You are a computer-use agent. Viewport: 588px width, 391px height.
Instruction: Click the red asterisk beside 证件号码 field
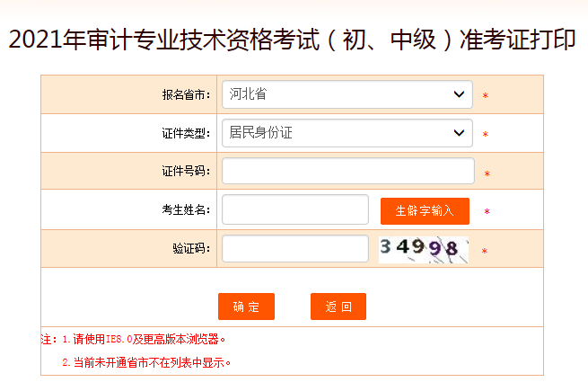click(487, 173)
